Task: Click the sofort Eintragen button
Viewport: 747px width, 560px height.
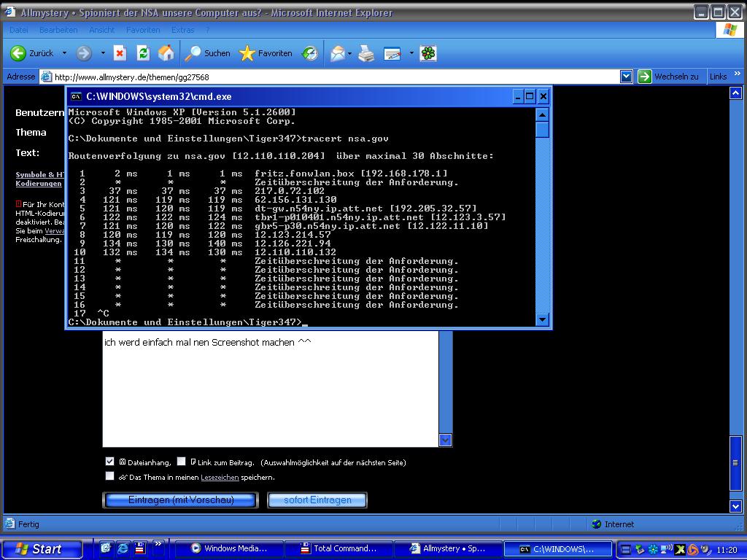Action: tap(317, 500)
